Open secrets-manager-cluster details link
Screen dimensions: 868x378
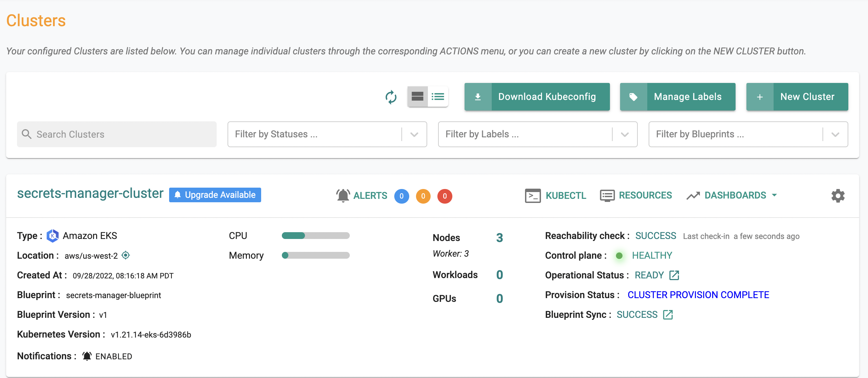(90, 193)
